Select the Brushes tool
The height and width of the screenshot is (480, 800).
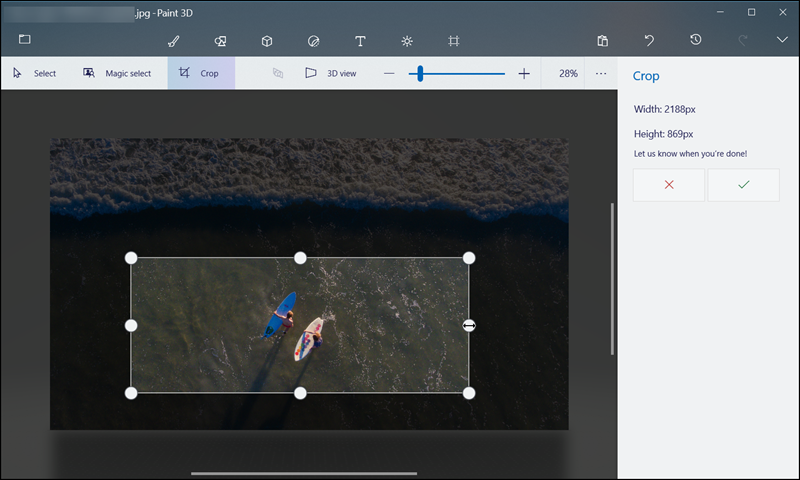tap(173, 41)
